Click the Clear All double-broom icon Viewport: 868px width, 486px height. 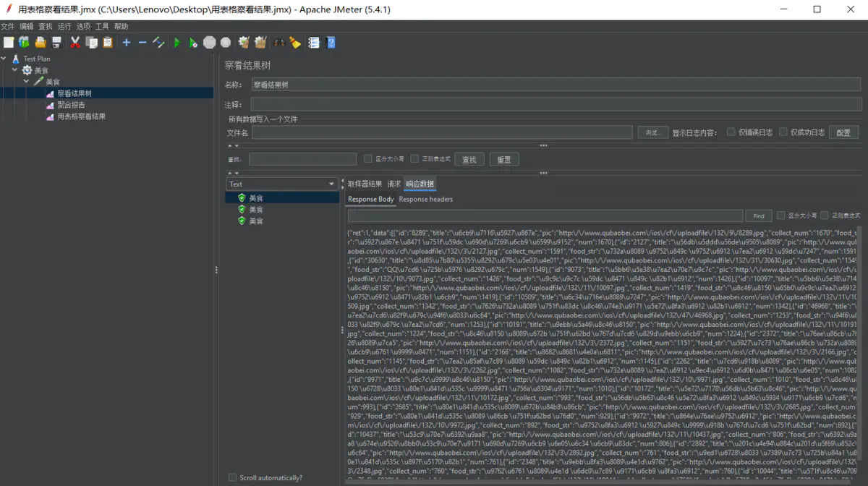[260, 43]
